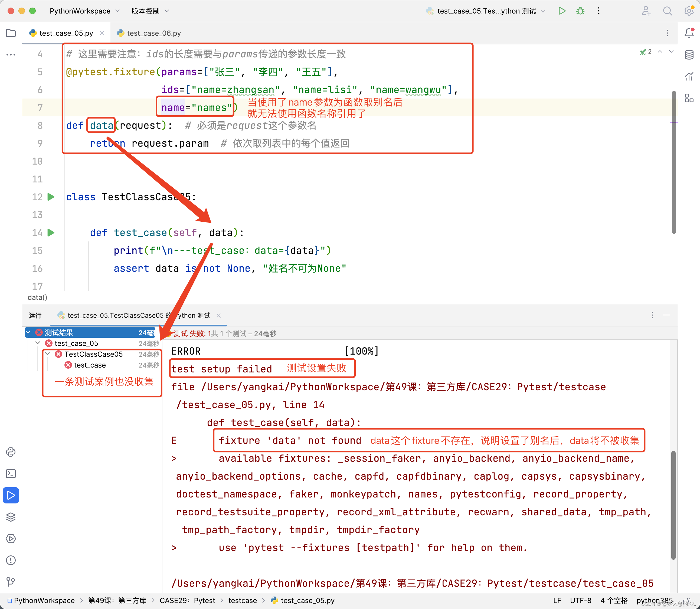Open the Database tool window
This screenshot has width=700, height=609.
(689, 54)
